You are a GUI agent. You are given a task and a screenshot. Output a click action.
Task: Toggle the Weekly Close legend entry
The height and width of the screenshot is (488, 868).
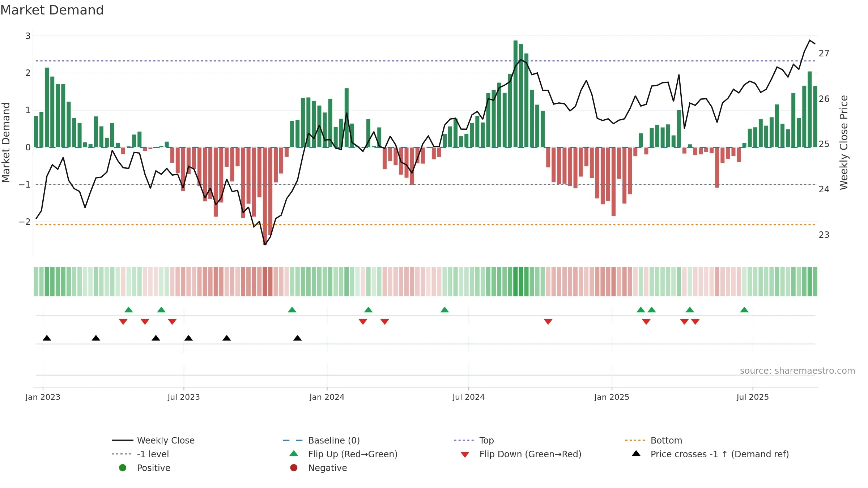[x=153, y=440]
